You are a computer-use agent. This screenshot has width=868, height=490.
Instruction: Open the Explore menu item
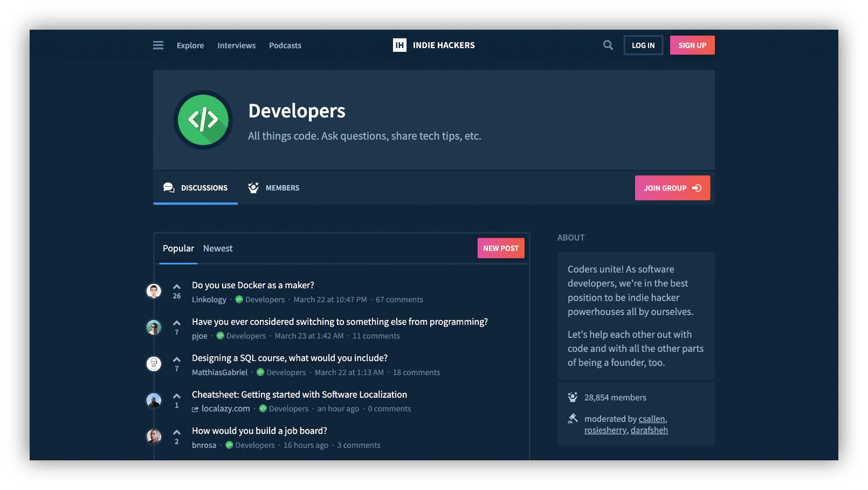pyautogui.click(x=190, y=45)
